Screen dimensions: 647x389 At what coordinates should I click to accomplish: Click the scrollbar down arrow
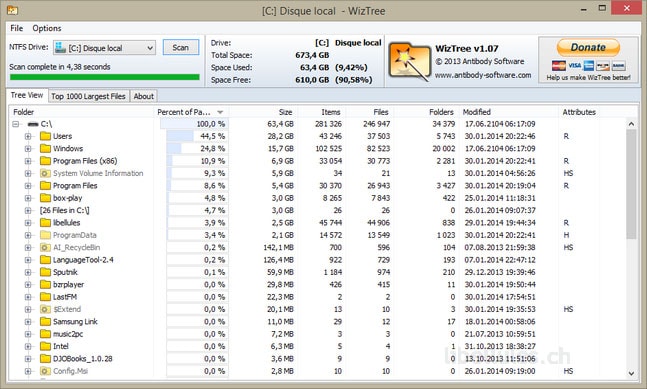pyautogui.click(x=631, y=373)
